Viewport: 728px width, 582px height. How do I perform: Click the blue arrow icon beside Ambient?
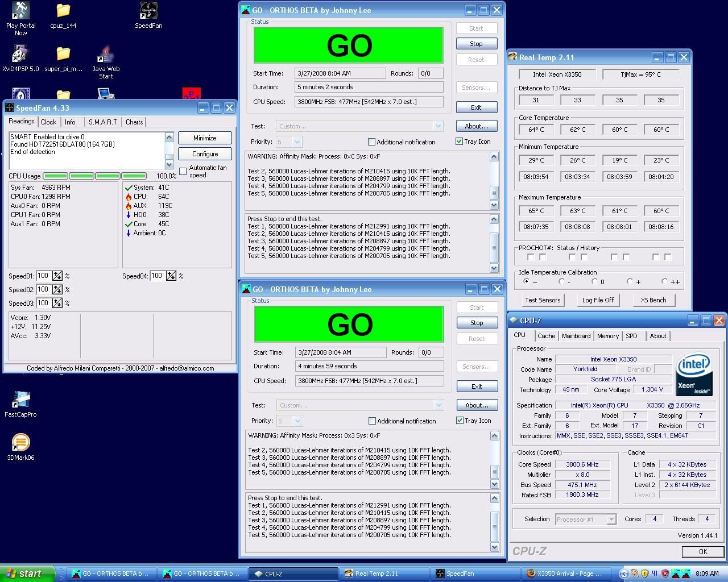(x=129, y=233)
